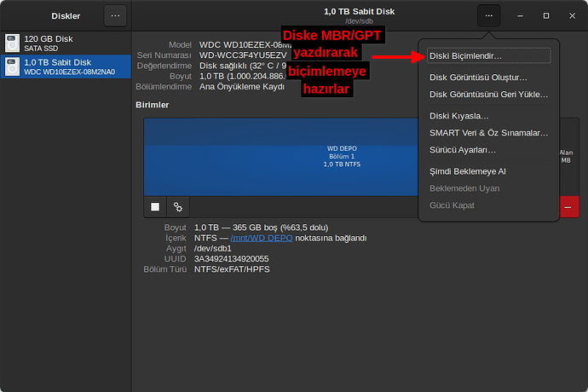Select the 1,0 TB Sabit Disk entry
Image resolution: width=588 pixels, height=392 pixels.
66,66
